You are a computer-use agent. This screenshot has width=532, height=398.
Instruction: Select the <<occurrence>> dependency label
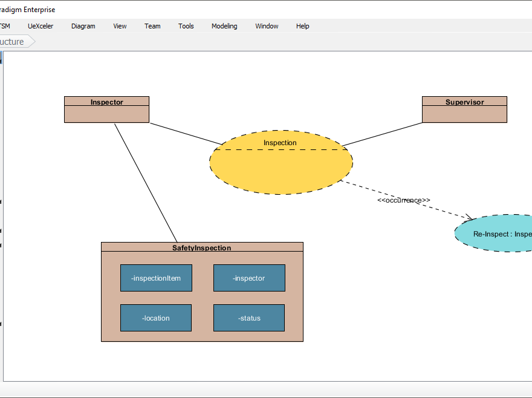pyautogui.click(x=404, y=200)
